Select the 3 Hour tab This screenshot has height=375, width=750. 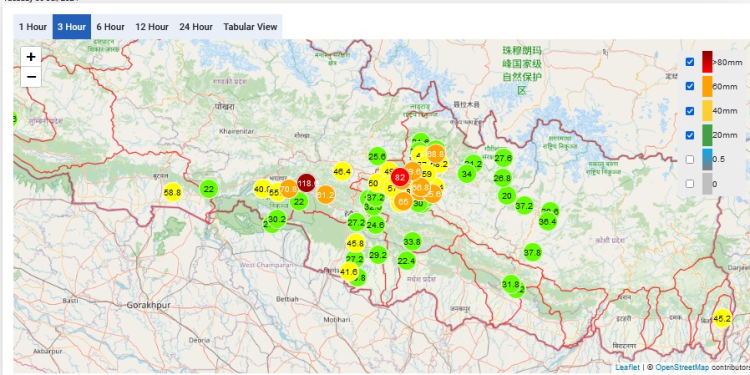click(72, 27)
